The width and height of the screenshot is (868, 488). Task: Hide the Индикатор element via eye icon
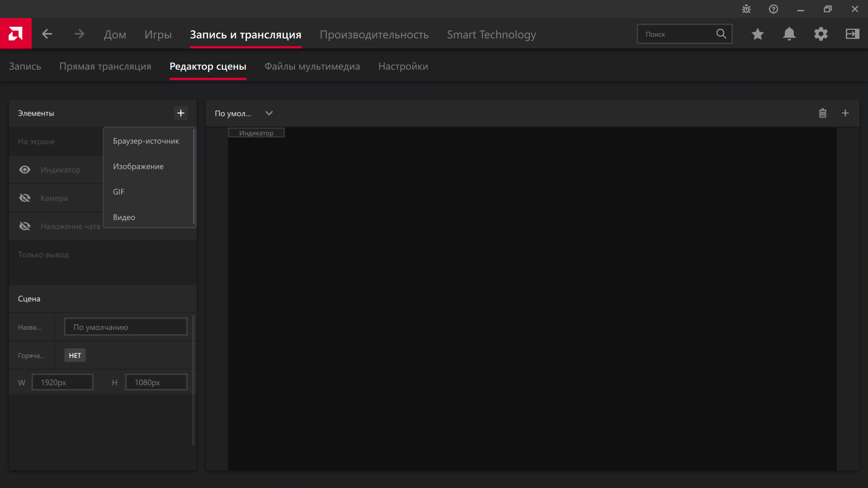pos(25,170)
